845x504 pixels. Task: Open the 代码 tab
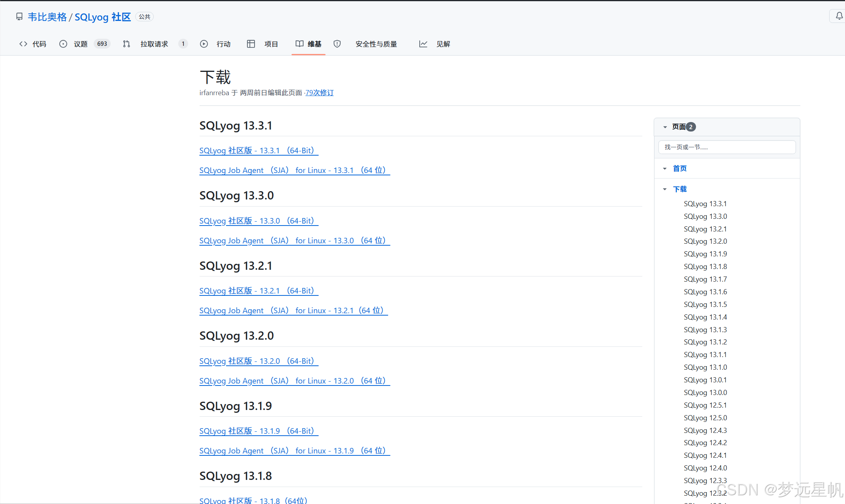coord(39,44)
